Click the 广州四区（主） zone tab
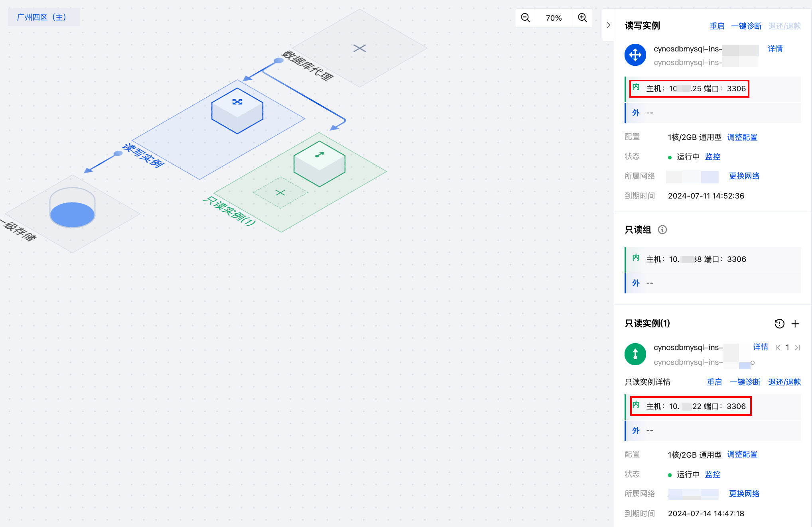The width and height of the screenshot is (812, 527). click(42, 17)
